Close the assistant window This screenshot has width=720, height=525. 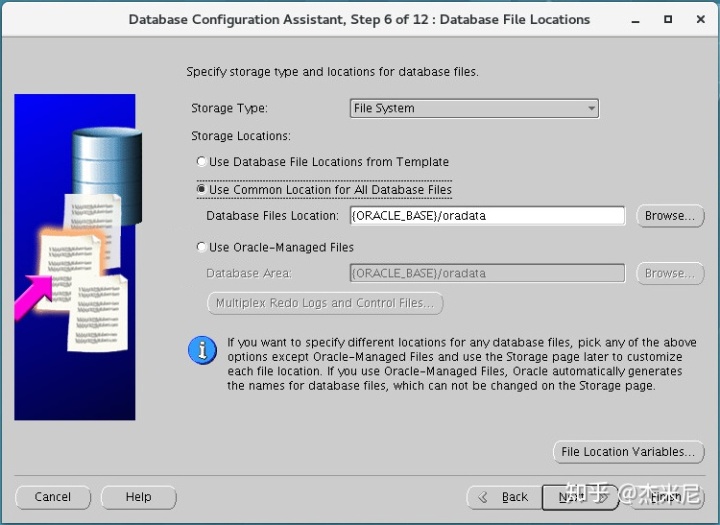pos(701,19)
